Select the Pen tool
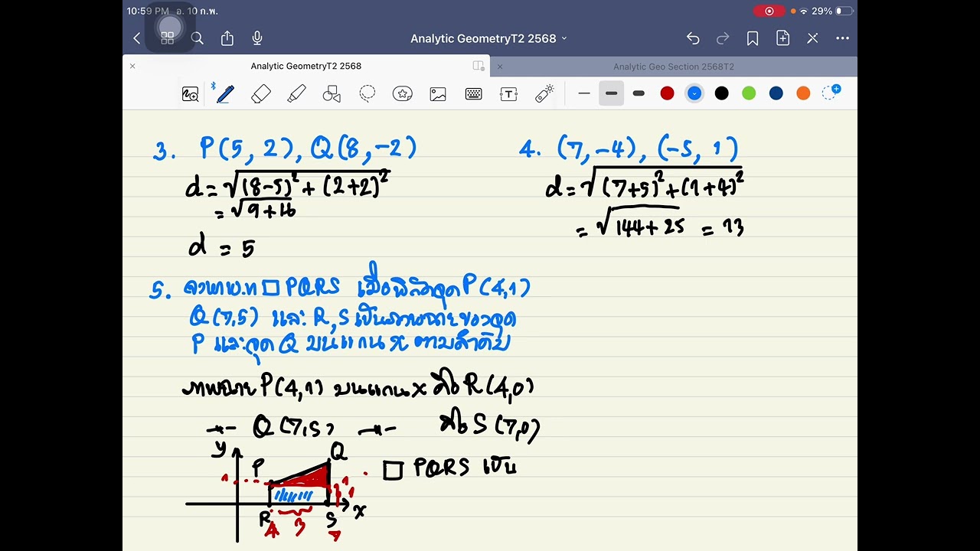The image size is (980, 551). point(225,94)
